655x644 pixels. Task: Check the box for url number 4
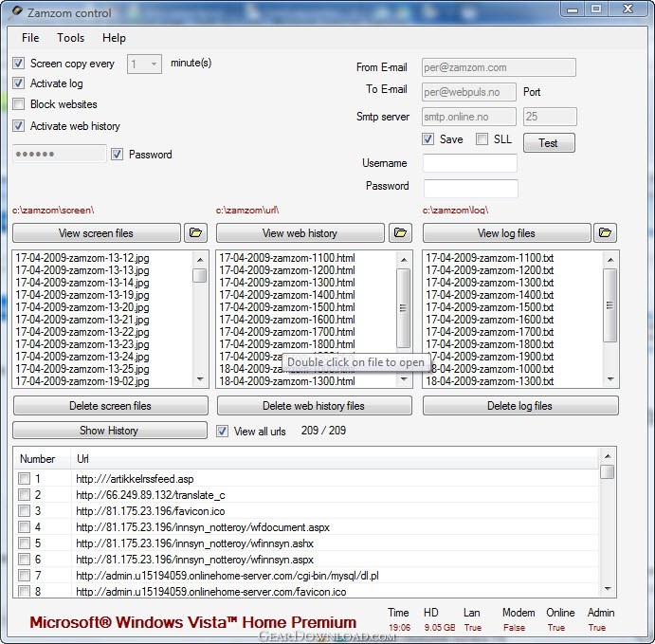[25, 527]
